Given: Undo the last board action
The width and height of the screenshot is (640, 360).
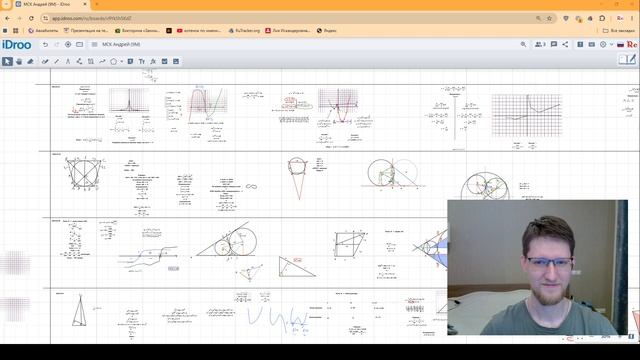Looking at the screenshot, I should (x=45, y=44).
